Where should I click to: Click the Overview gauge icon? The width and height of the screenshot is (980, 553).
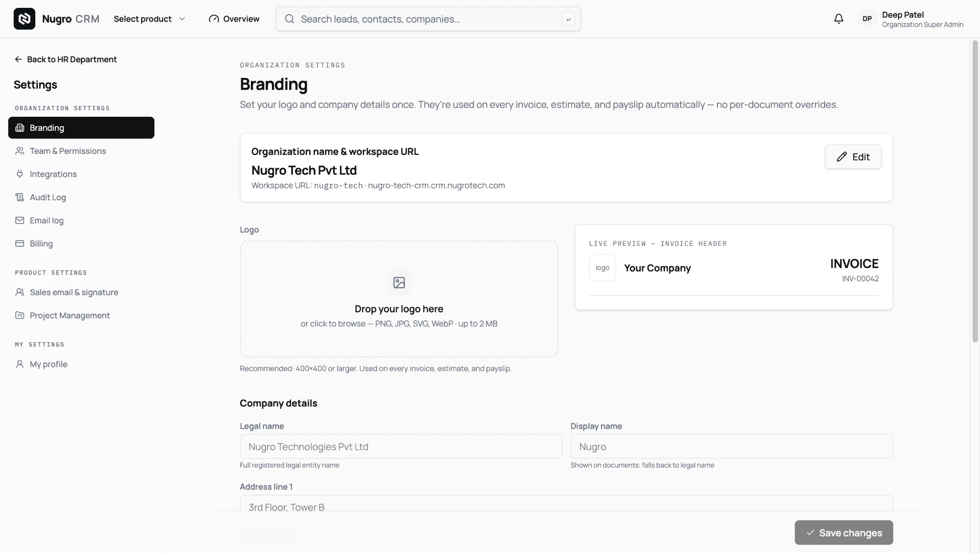214,19
